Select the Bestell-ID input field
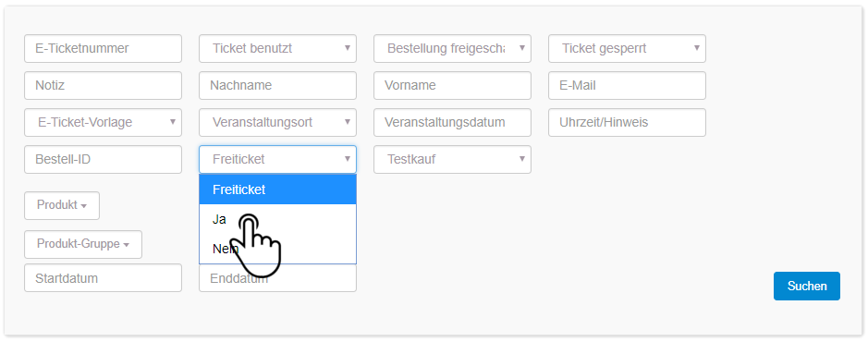 pyautogui.click(x=103, y=159)
